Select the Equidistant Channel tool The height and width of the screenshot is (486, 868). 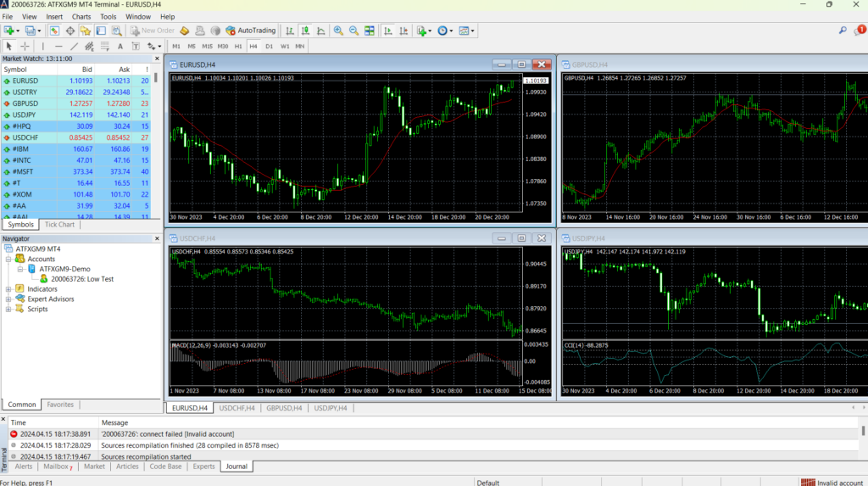pos(89,47)
